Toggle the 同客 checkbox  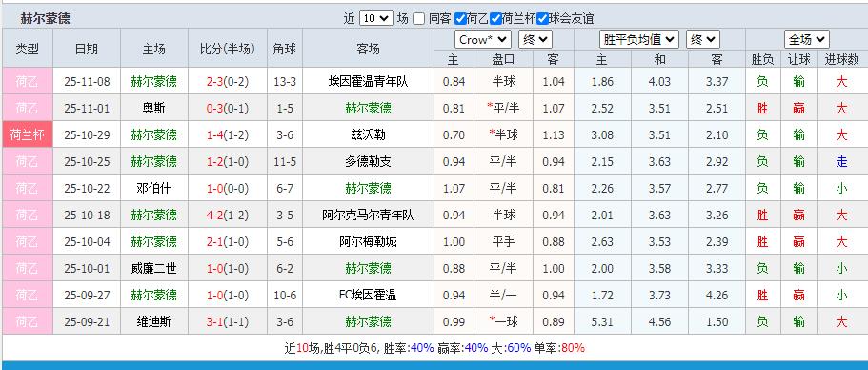[x=419, y=19]
